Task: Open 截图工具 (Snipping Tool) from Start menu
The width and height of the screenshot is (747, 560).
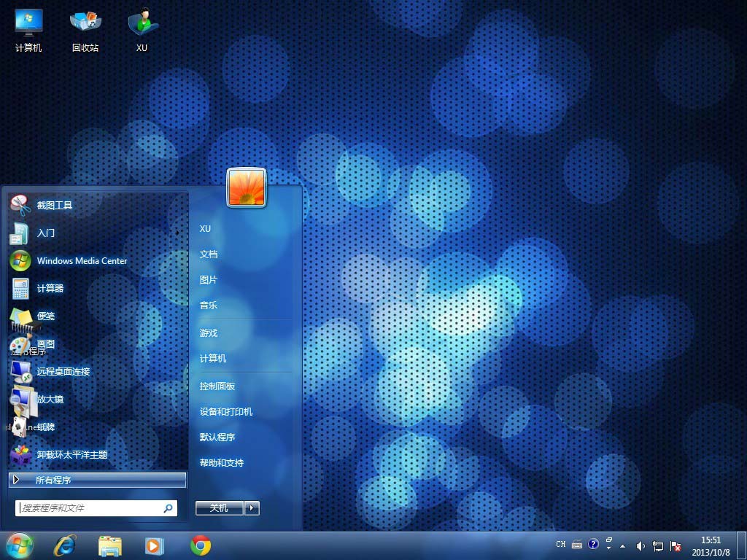Action: pyautogui.click(x=55, y=206)
